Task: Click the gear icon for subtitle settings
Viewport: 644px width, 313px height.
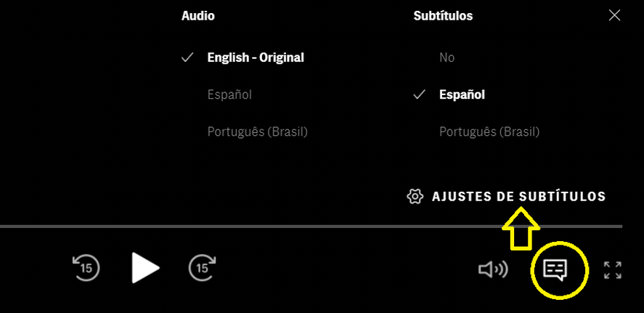Action: pos(415,196)
